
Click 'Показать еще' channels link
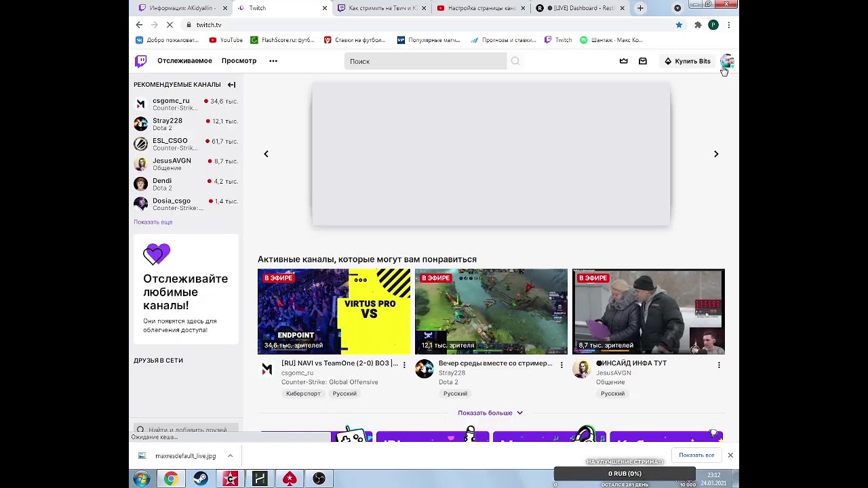tap(153, 222)
